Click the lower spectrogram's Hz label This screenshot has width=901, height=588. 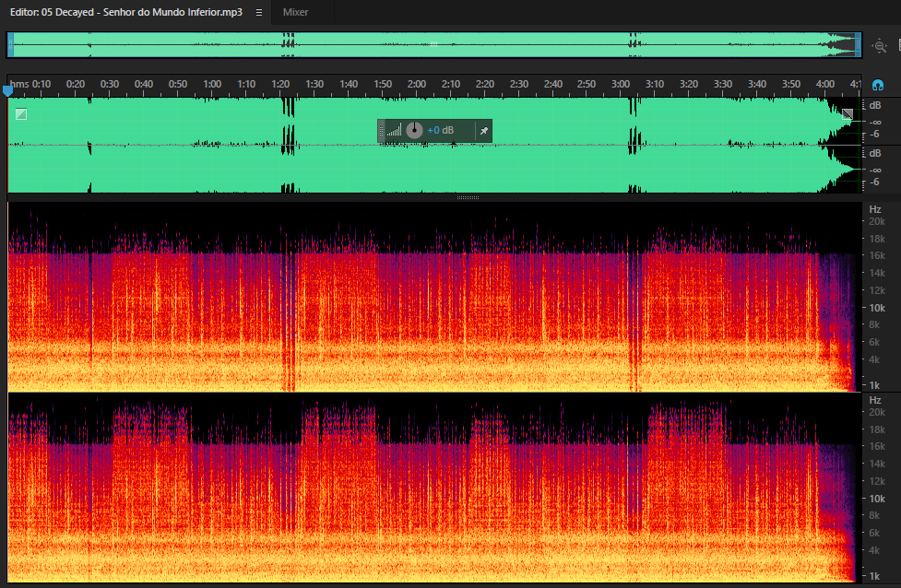pyautogui.click(x=875, y=400)
